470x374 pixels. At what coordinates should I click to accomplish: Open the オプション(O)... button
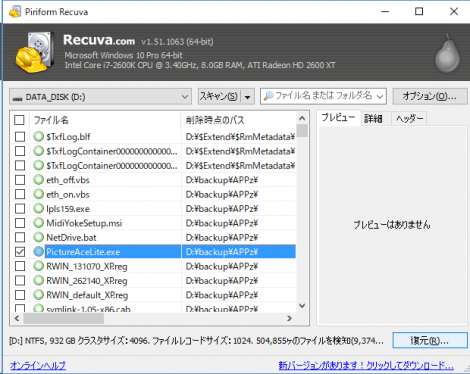[x=430, y=97]
